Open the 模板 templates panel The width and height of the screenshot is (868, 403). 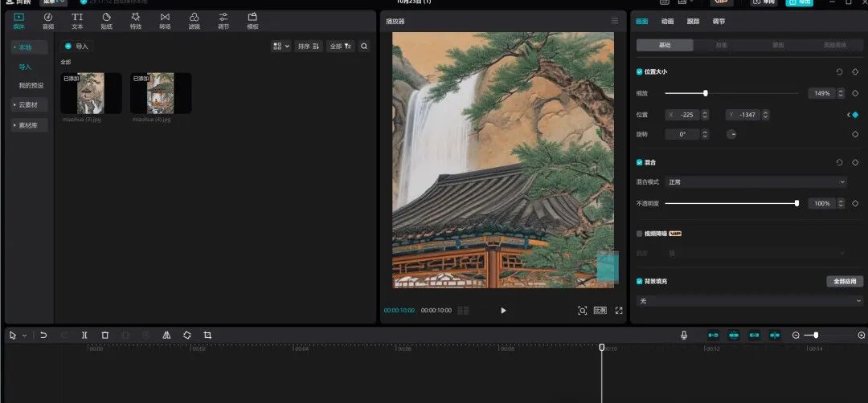(252, 21)
